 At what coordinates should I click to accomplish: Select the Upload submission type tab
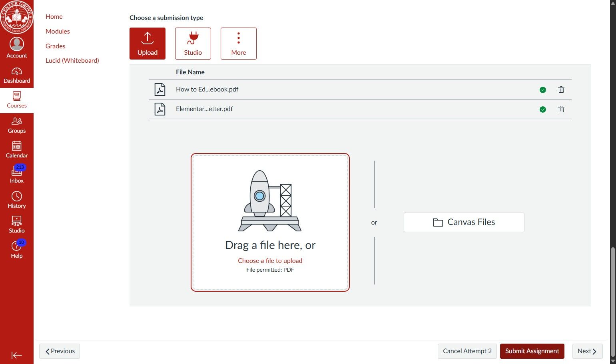click(x=147, y=43)
